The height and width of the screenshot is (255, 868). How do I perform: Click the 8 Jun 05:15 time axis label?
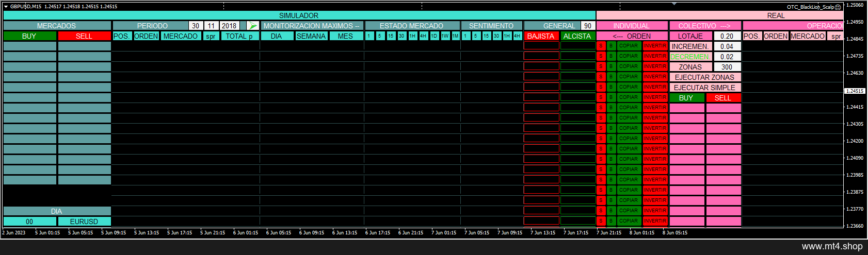(x=675, y=233)
